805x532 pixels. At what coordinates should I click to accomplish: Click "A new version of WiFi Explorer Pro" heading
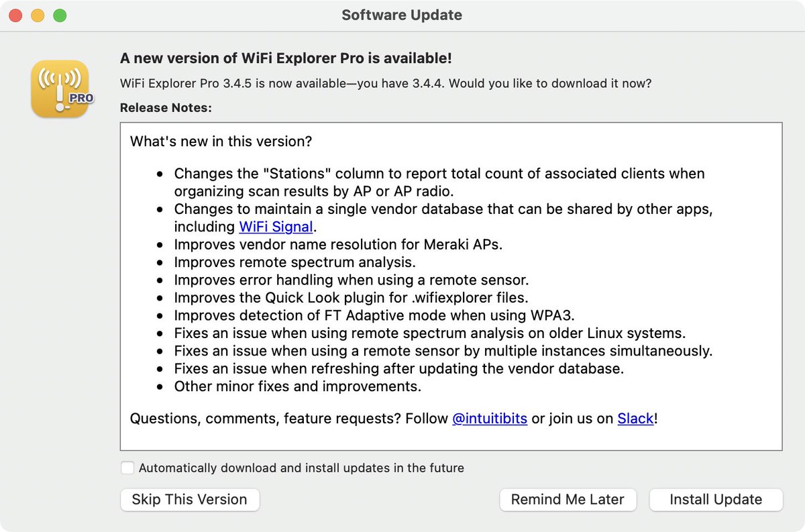click(x=286, y=58)
